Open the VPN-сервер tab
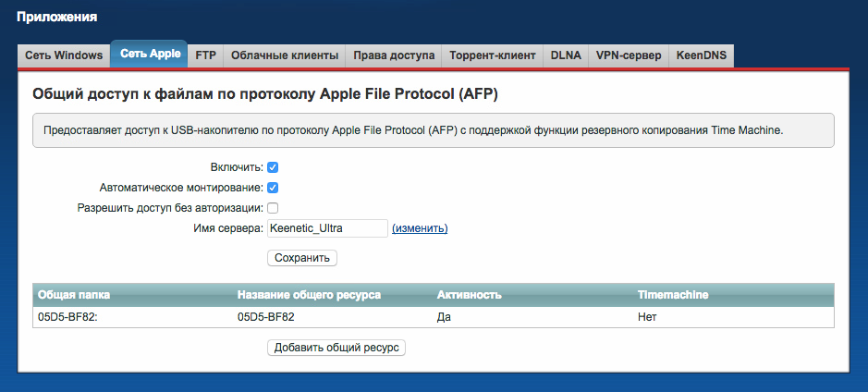Image resolution: width=868 pixels, height=392 pixels. pyautogui.click(x=629, y=55)
